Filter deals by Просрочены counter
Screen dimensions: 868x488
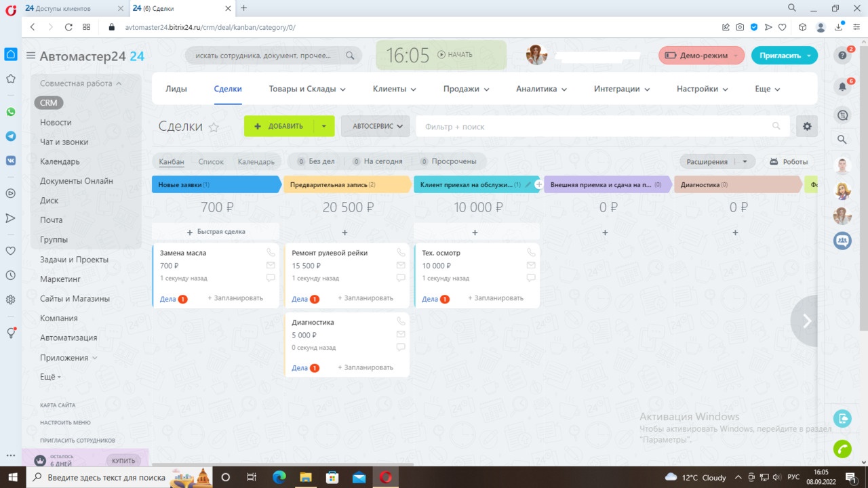pyautogui.click(x=448, y=161)
